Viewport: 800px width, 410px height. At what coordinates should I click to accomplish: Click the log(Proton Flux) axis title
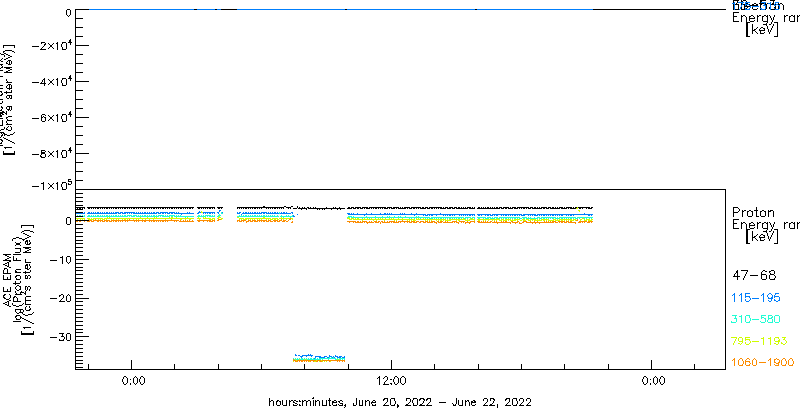click(18, 279)
